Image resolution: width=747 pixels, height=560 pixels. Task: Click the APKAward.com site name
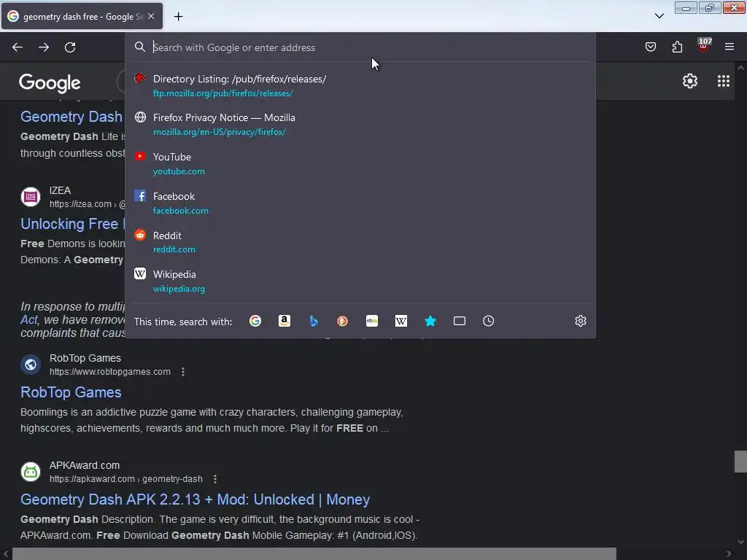[x=85, y=465]
